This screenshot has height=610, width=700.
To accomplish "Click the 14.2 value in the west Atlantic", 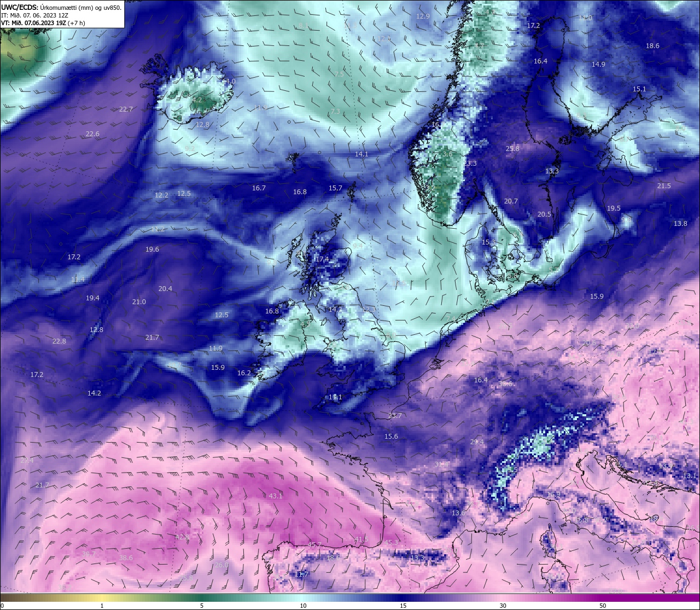I will 94,393.
